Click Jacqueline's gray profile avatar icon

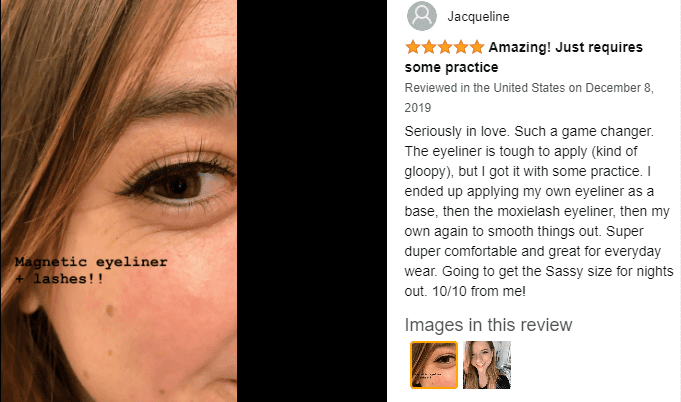click(422, 16)
